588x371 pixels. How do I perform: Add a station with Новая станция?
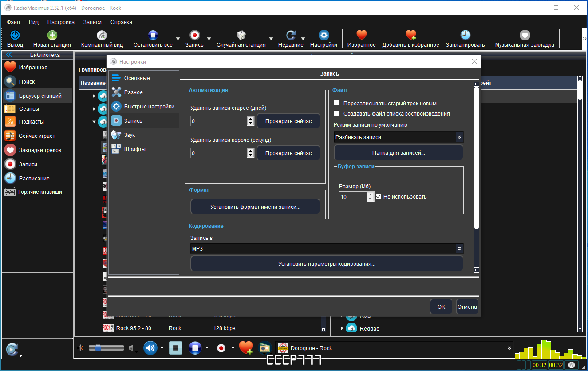(52, 39)
